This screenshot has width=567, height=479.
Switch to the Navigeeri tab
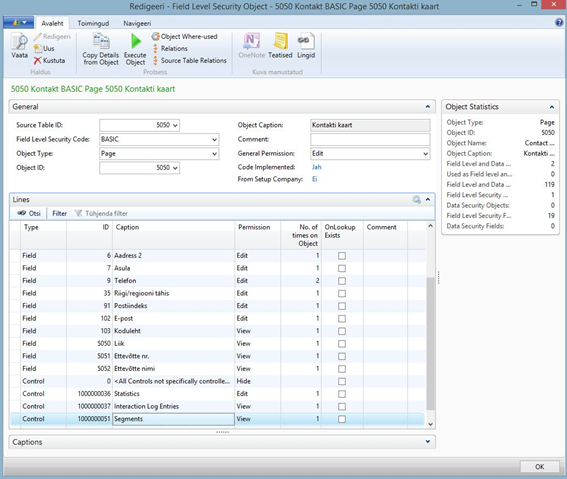137,23
